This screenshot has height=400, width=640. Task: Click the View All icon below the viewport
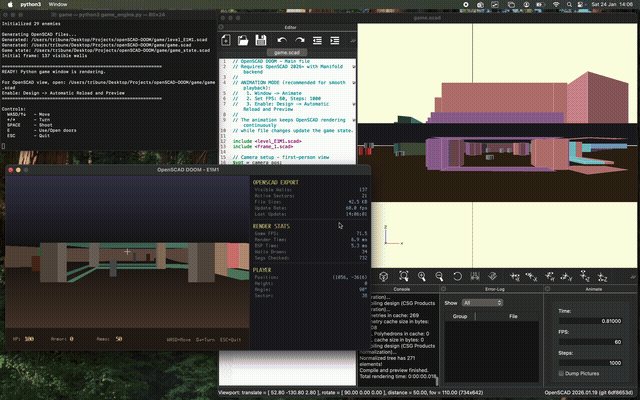[x=404, y=276]
